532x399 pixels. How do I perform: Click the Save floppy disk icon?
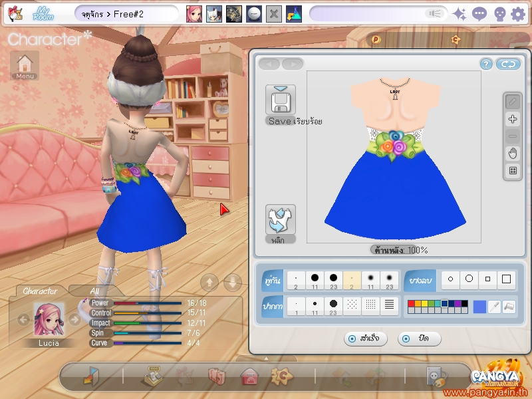[x=280, y=100]
